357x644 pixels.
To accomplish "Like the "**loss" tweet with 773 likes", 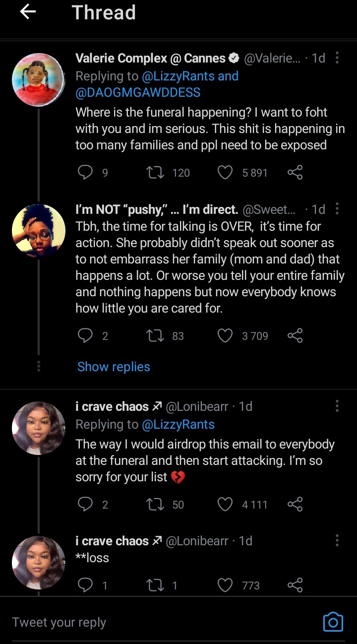I will 225,585.
